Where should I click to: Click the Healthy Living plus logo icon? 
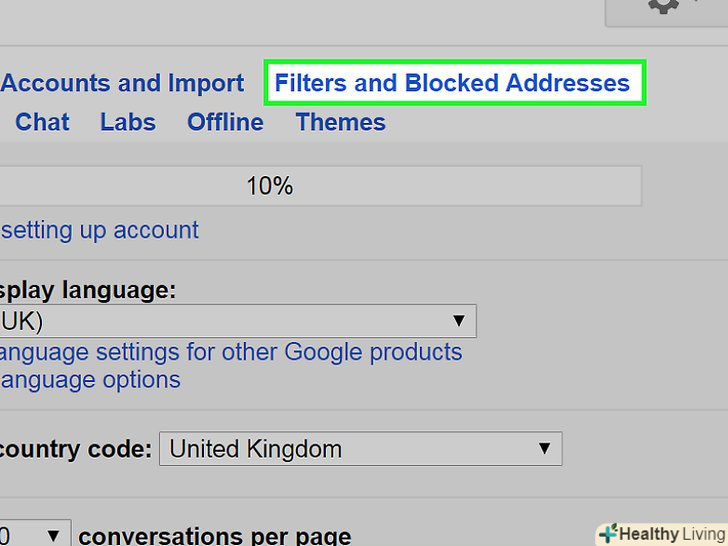coord(607,533)
